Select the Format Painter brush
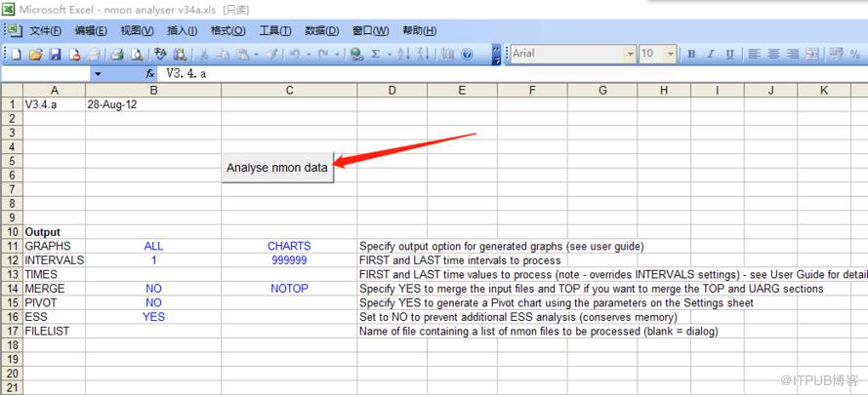868x395 pixels. pos(272,55)
